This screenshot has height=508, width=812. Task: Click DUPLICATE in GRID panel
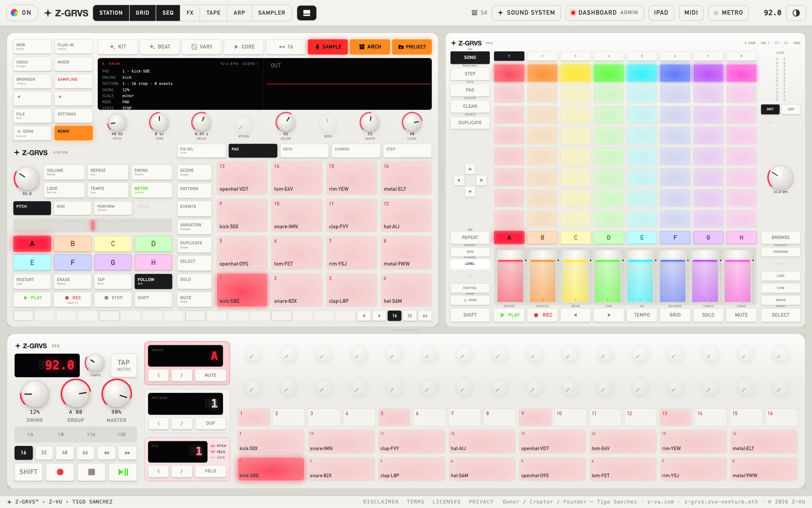point(470,123)
